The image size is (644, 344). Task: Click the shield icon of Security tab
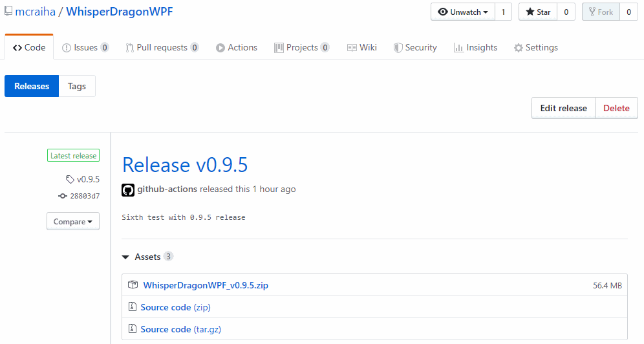(x=398, y=48)
